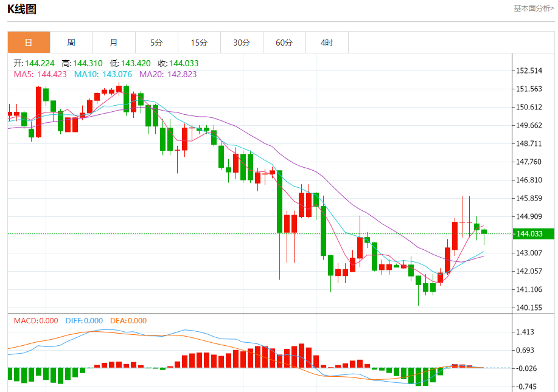Viewport: 558px width, 392px height.
Task: Click the MA5: 144.423 label
Action: (40, 74)
